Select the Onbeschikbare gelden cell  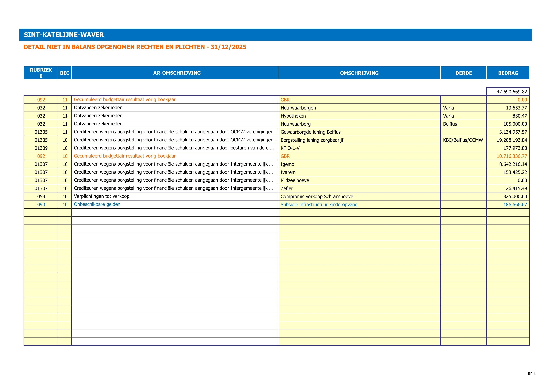[x=175, y=204]
